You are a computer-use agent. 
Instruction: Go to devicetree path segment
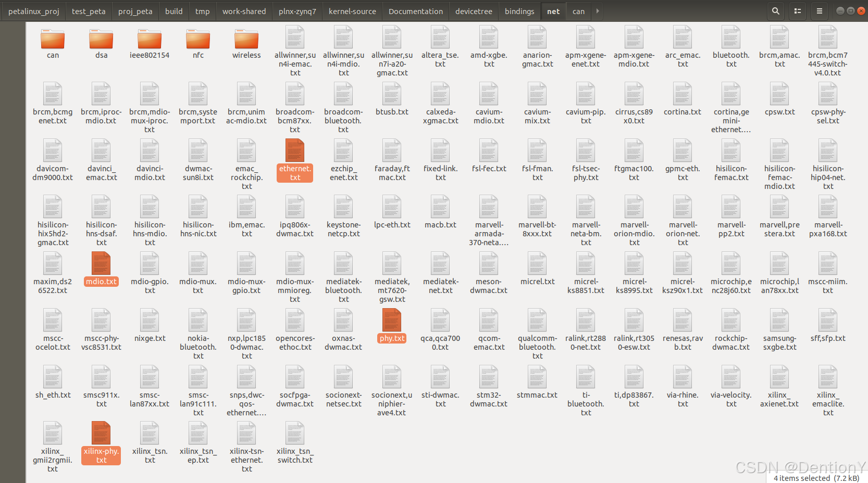point(474,11)
